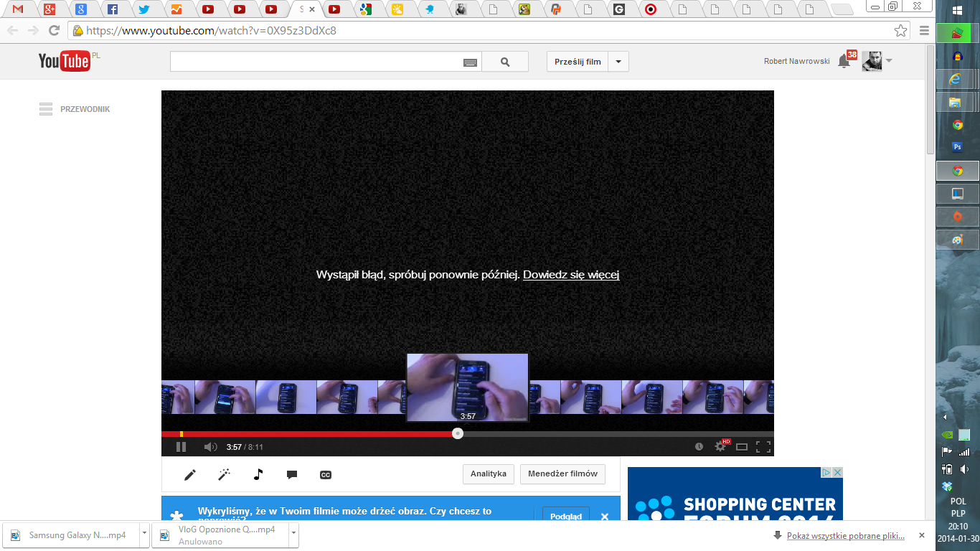The width and height of the screenshot is (980, 551).
Task: Toggle theater mode player size
Action: [x=742, y=447]
